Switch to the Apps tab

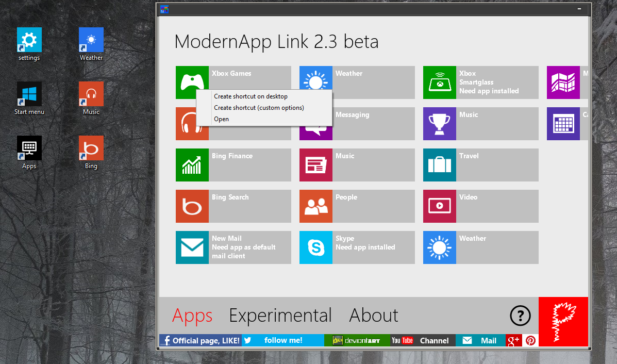pos(192,316)
